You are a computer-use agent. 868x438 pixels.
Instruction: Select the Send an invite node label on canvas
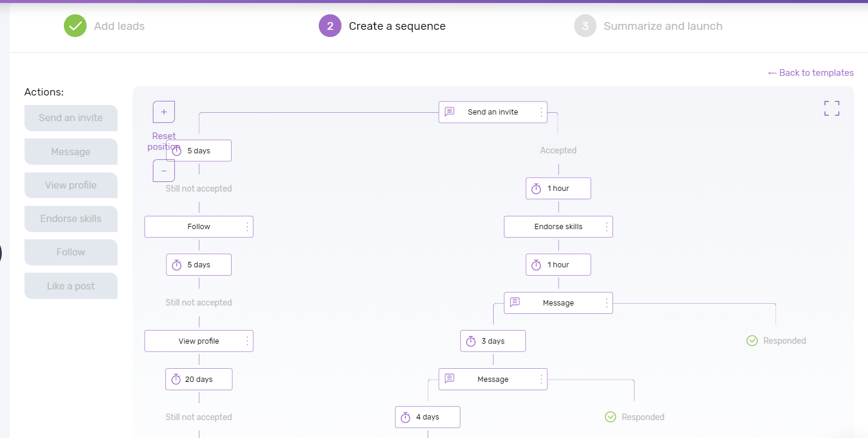(493, 112)
